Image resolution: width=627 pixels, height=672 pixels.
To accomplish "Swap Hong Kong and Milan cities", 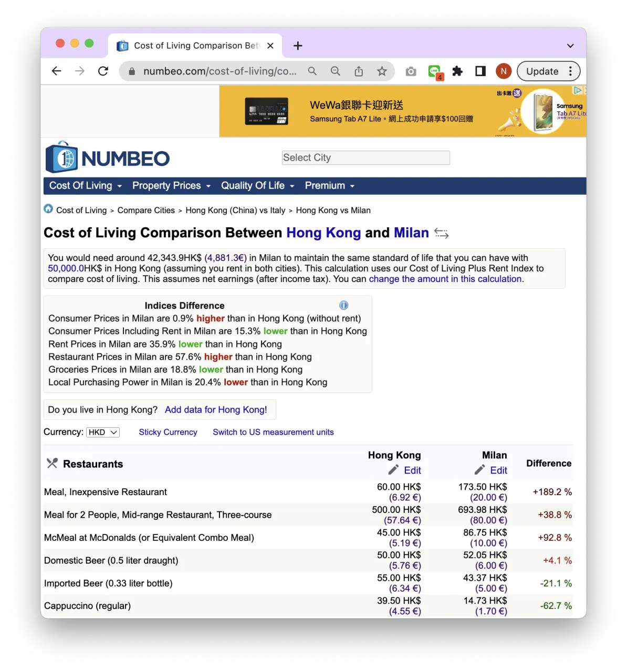I will click(442, 234).
